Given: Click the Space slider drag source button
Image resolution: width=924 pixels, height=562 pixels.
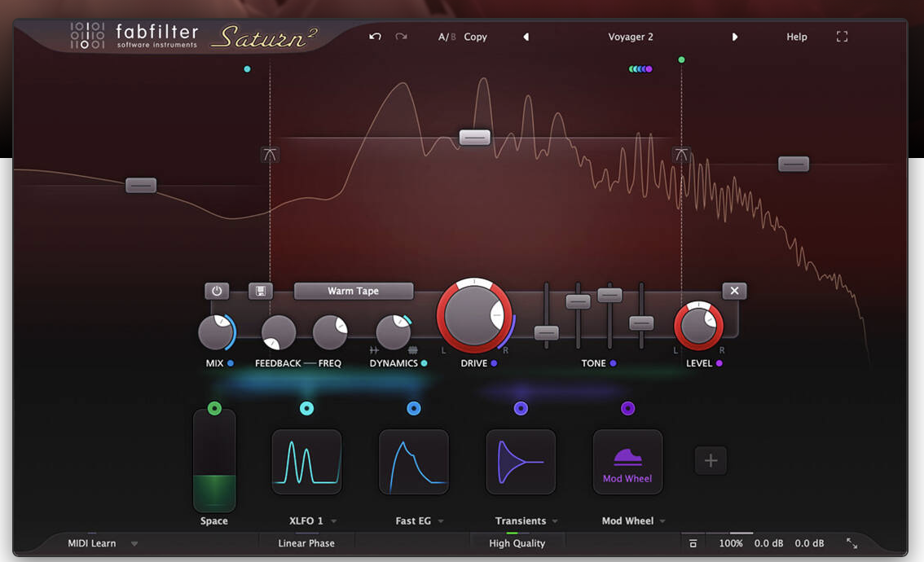Looking at the screenshot, I should tap(214, 408).
